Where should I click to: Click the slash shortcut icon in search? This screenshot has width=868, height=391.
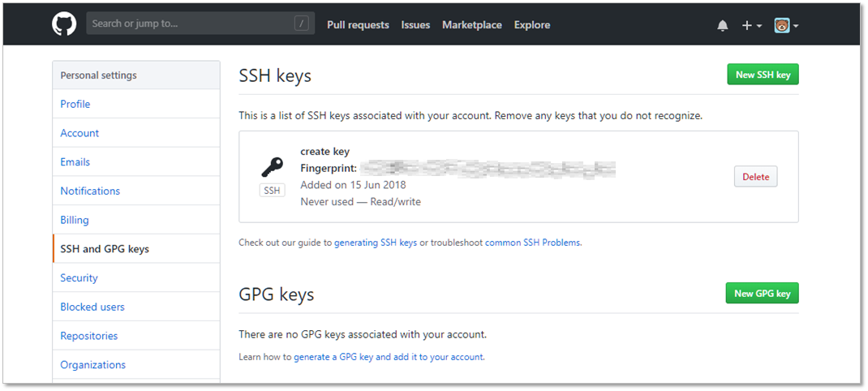[x=302, y=24]
